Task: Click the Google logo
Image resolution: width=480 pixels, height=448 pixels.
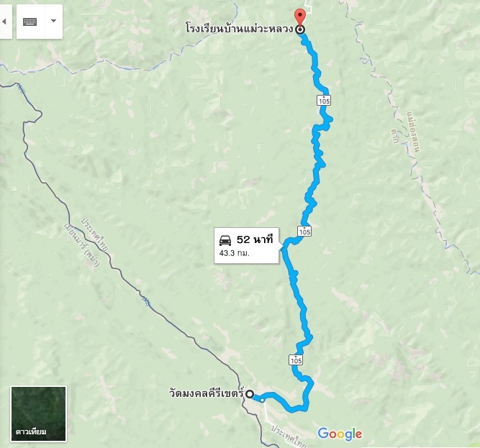Action: tap(340, 434)
